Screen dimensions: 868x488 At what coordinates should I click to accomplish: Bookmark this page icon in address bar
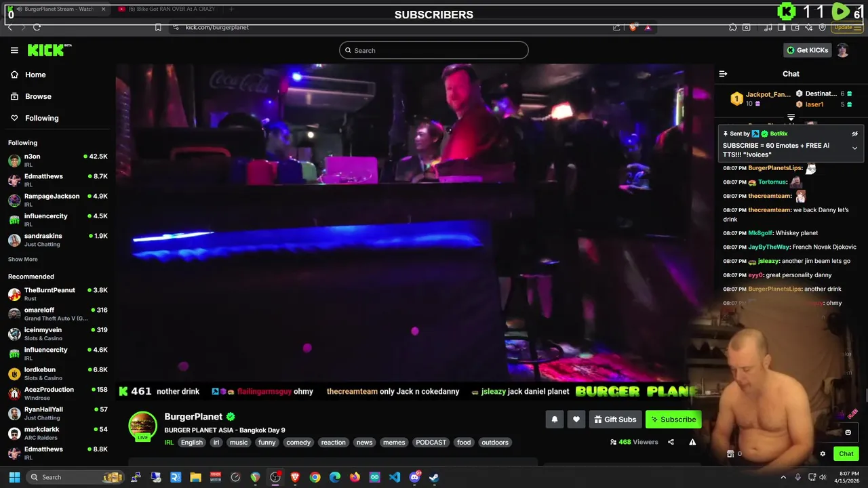coord(158,27)
